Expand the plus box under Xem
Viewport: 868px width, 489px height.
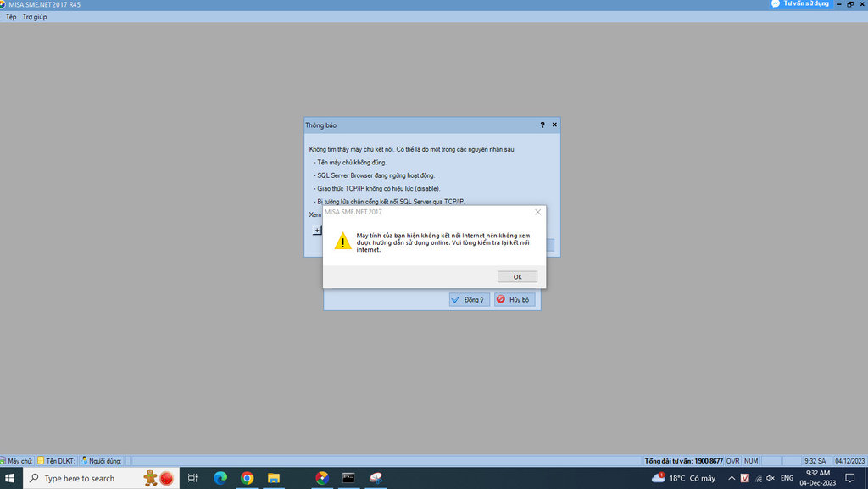[x=317, y=231]
